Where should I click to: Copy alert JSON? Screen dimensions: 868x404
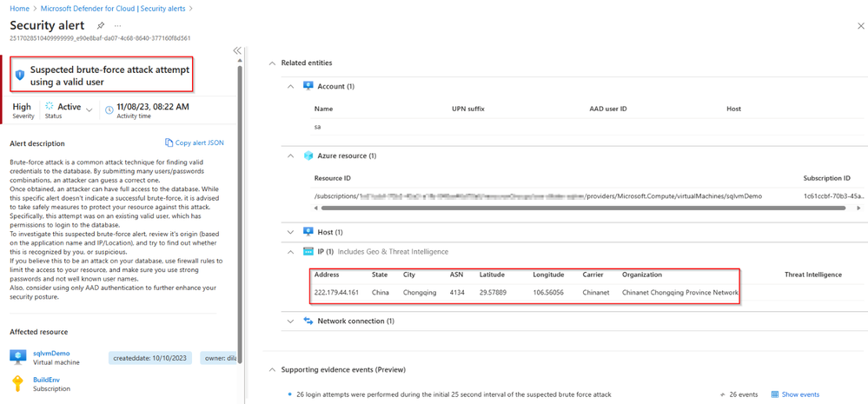pyautogui.click(x=195, y=142)
